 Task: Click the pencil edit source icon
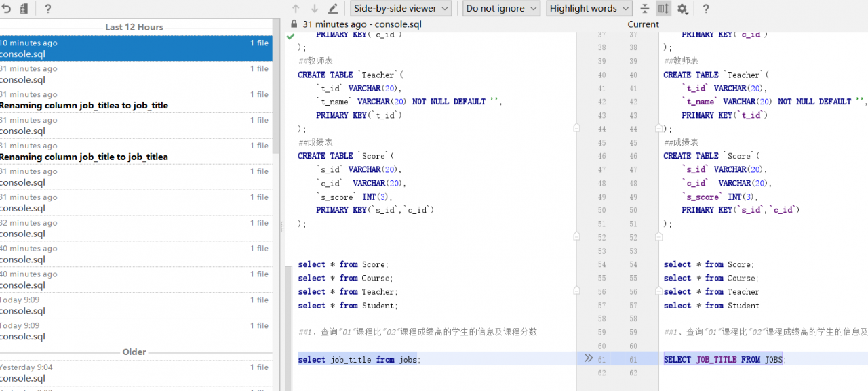coord(333,9)
